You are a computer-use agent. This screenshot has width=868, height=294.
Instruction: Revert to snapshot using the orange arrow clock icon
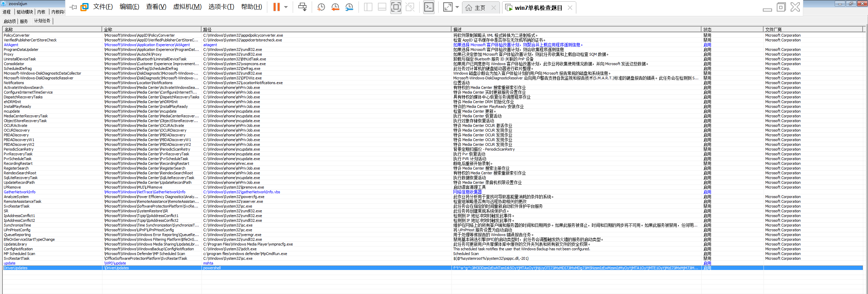click(335, 7)
